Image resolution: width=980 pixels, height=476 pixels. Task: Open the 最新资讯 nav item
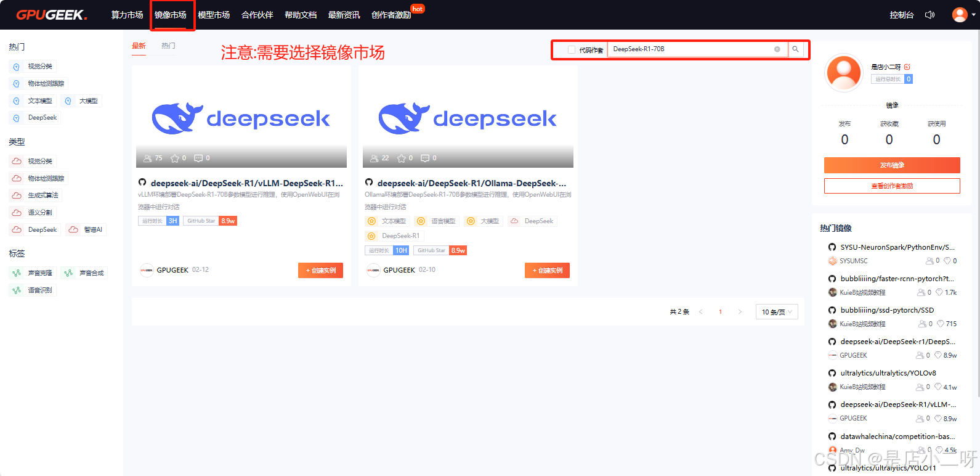coord(344,15)
